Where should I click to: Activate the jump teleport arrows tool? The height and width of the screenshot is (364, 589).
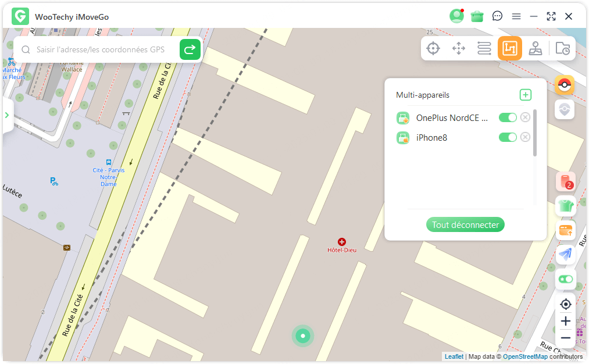tap(459, 48)
